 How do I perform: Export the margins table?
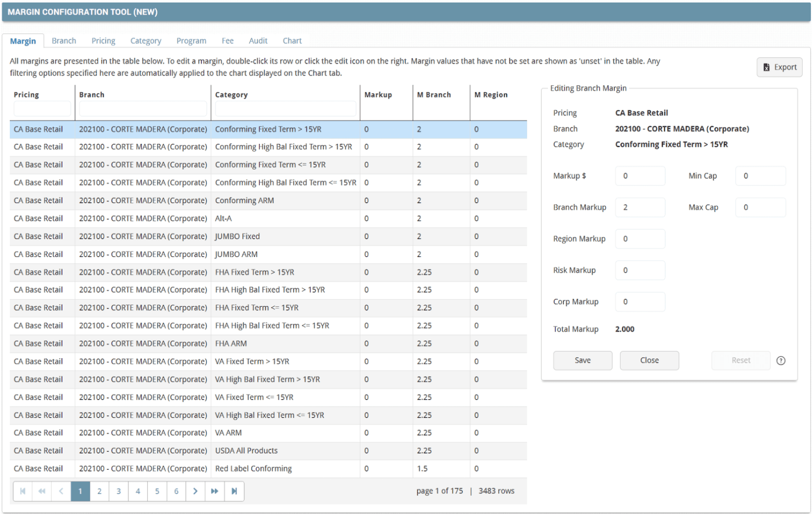(779, 67)
